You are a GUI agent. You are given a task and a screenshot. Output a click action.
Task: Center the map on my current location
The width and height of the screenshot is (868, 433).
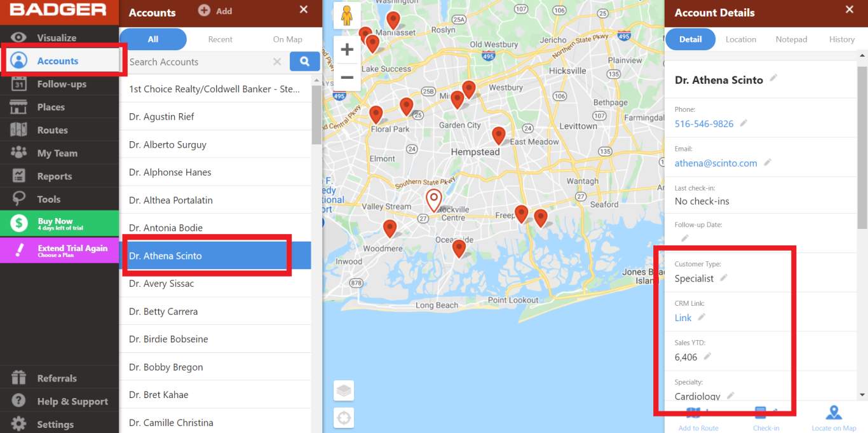[x=344, y=418]
